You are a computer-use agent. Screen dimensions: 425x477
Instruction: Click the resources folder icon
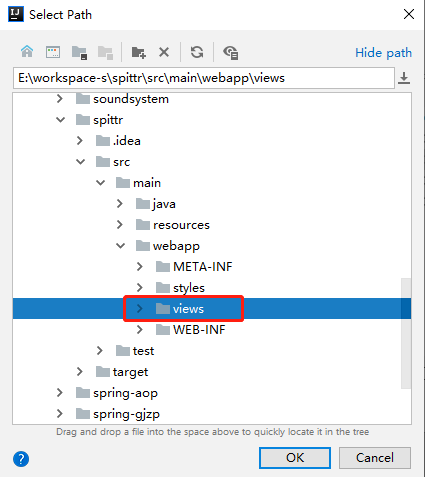tap(143, 225)
